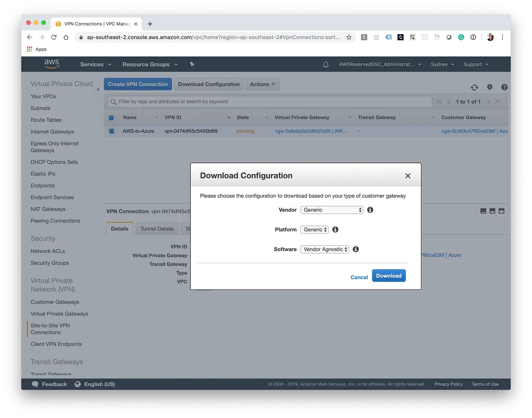This screenshot has height=418, width=532.
Task: Minimize the details pane layout icon
Action: (483, 211)
